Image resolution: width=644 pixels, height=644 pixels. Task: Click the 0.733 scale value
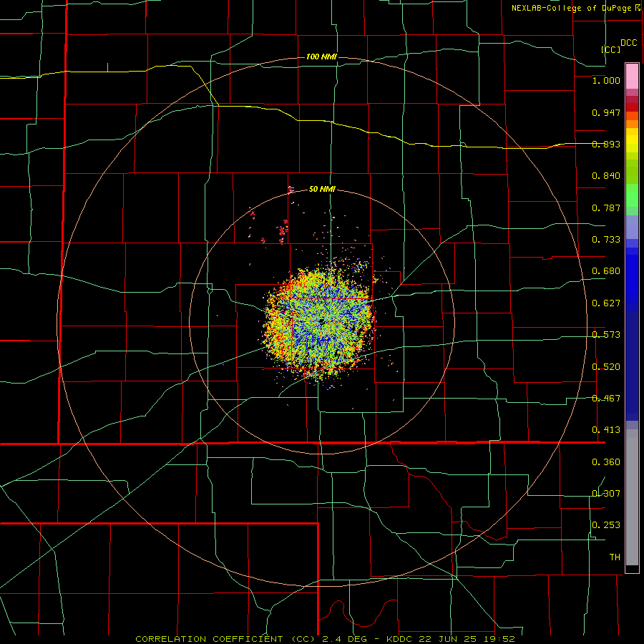click(606, 240)
